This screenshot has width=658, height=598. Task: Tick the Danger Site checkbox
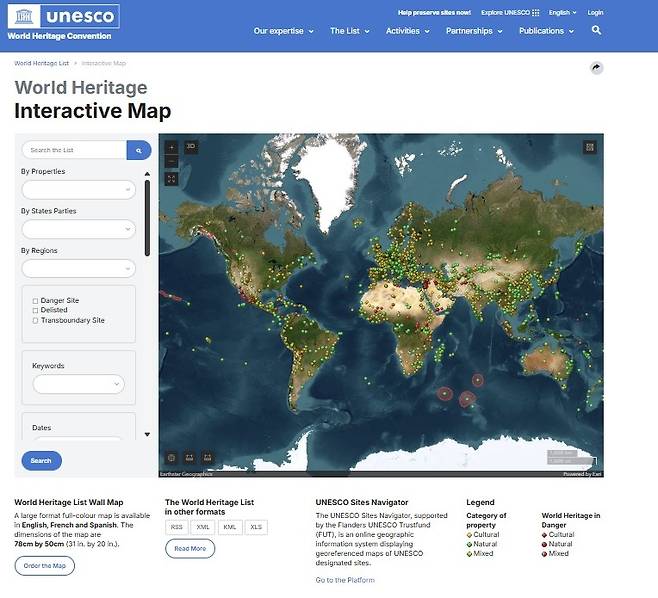pyautogui.click(x=35, y=301)
